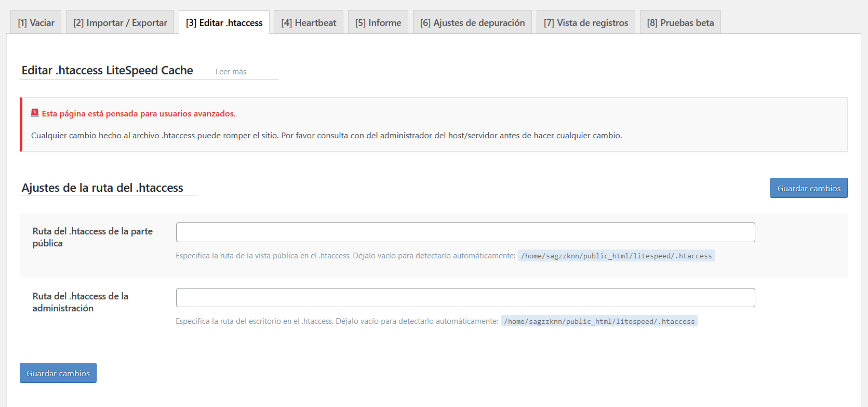Click the 'Cualquier cambio hecho al archivo' notice text
868x407 pixels.
327,136
